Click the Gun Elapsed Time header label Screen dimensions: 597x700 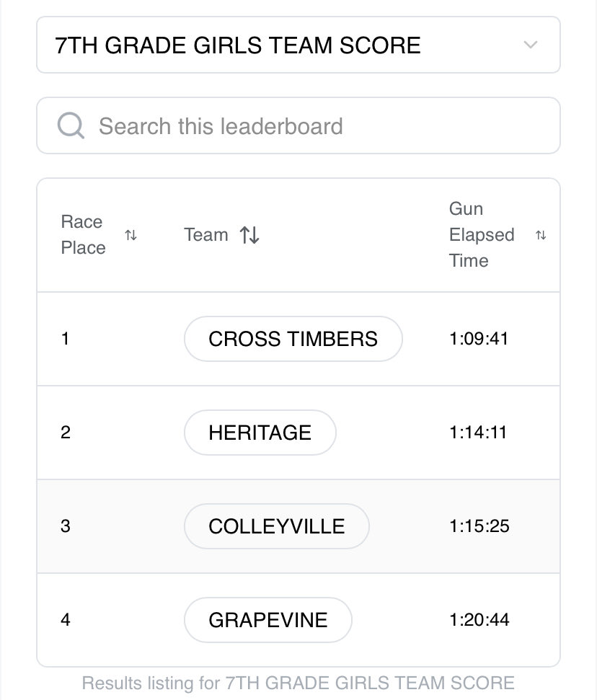tap(482, 235)
